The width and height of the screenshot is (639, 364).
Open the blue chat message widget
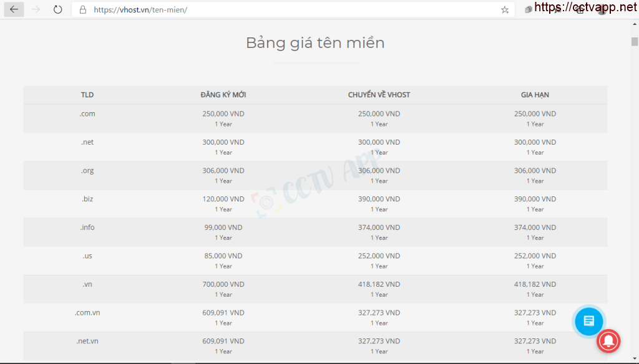pos(588,321)
